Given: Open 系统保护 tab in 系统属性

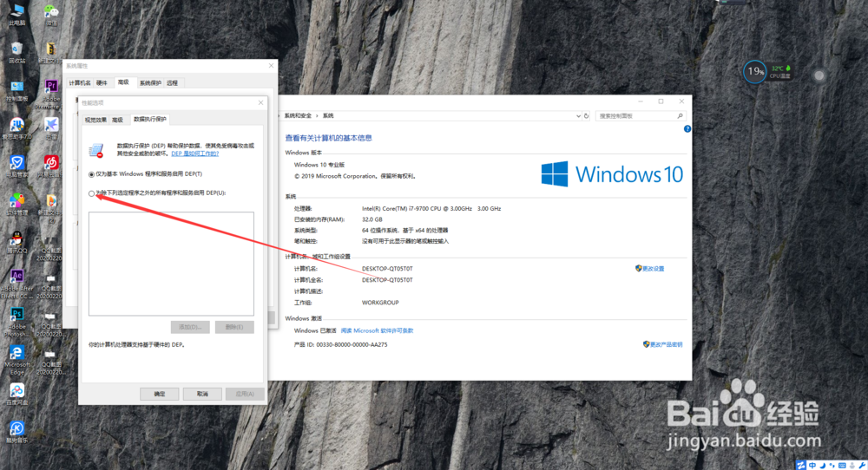Looking at the screenshot, I should [x=150, y=83].
